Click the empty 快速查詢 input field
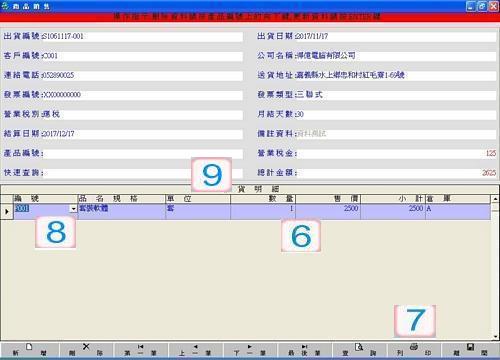Viewport: 500px width, 360px height. (x=142, y=173)
